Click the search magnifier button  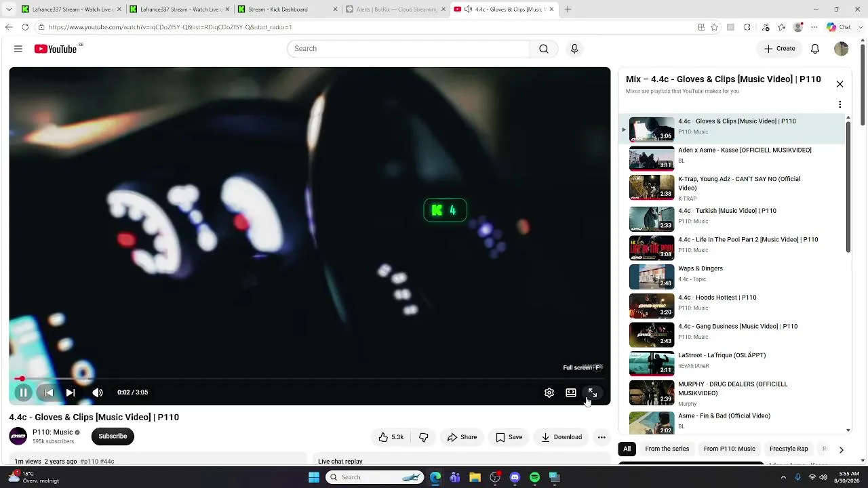click(544, 49)
